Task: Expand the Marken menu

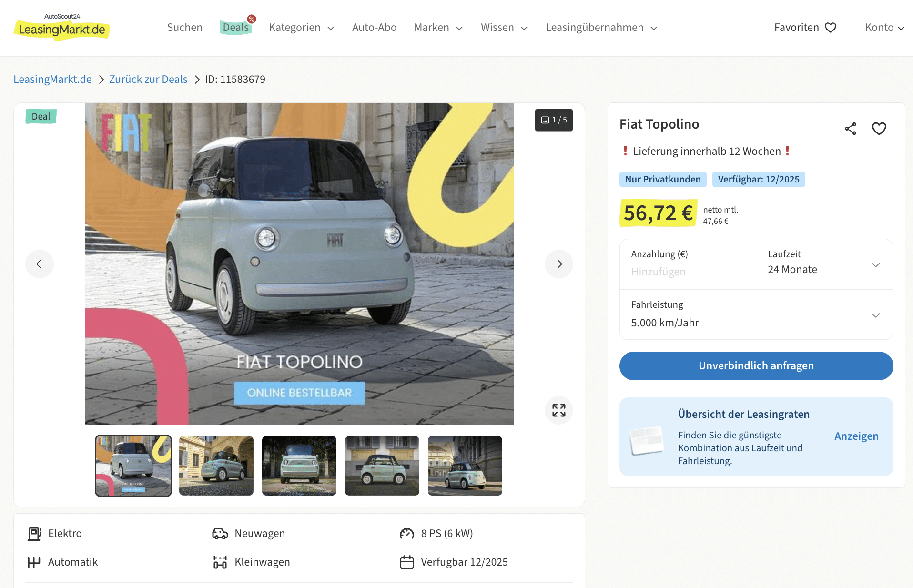Action: coord(438,28)
